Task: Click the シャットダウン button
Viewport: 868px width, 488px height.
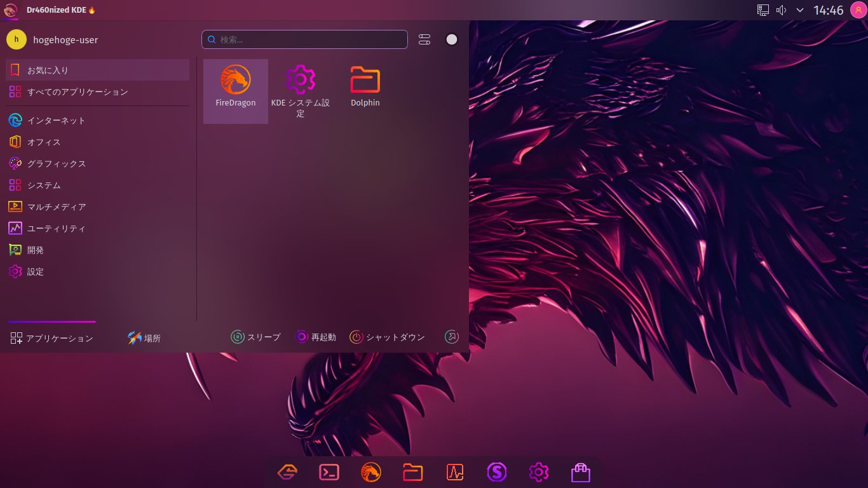Action: coord(387,337)
